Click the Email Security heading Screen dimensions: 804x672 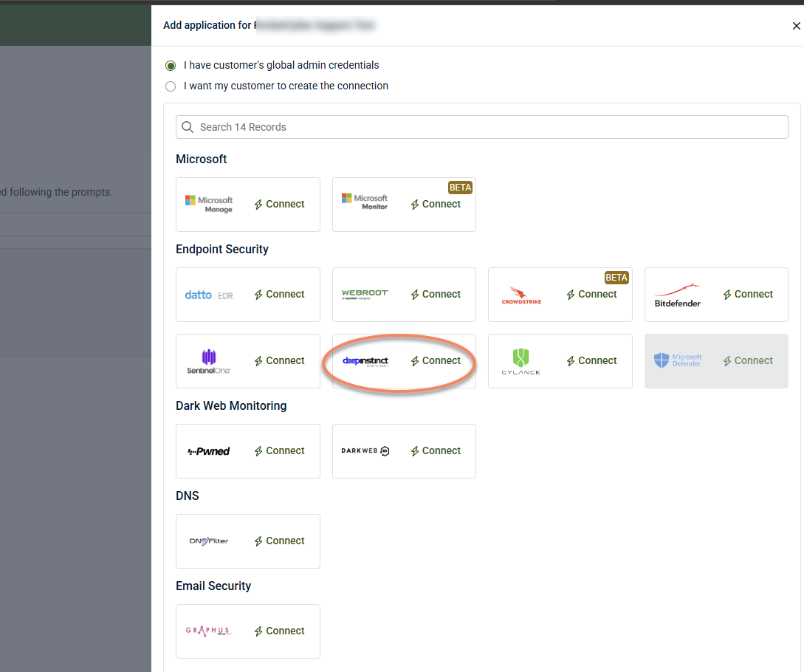coord(213,586)
